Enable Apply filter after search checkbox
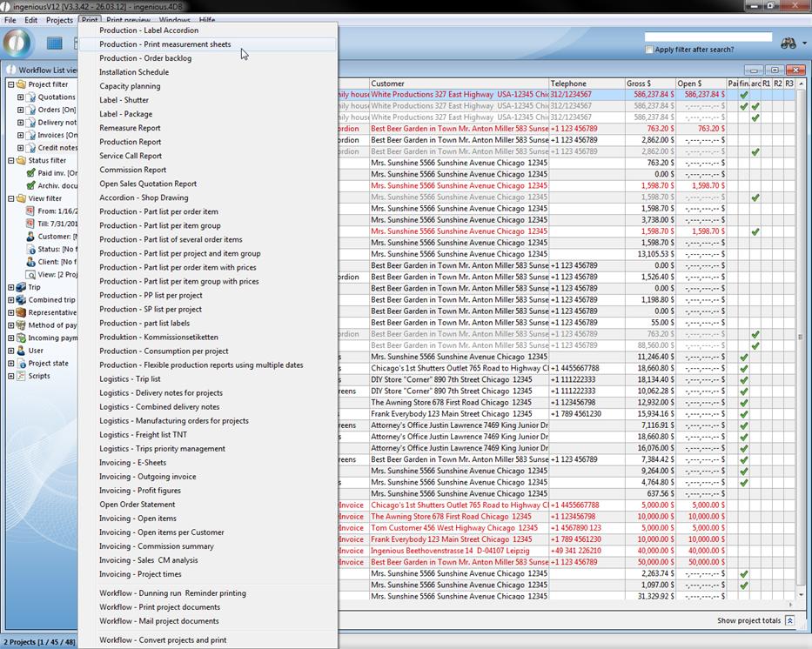 coord(649,50)
